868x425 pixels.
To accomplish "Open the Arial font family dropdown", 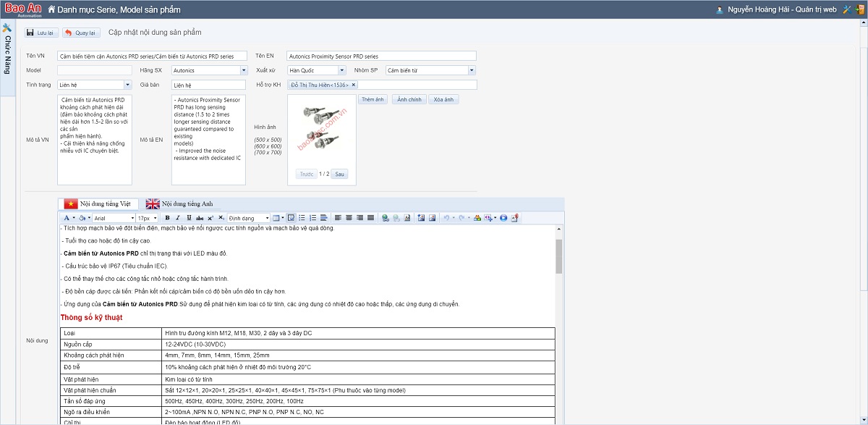I will click(x=114, y=218).
